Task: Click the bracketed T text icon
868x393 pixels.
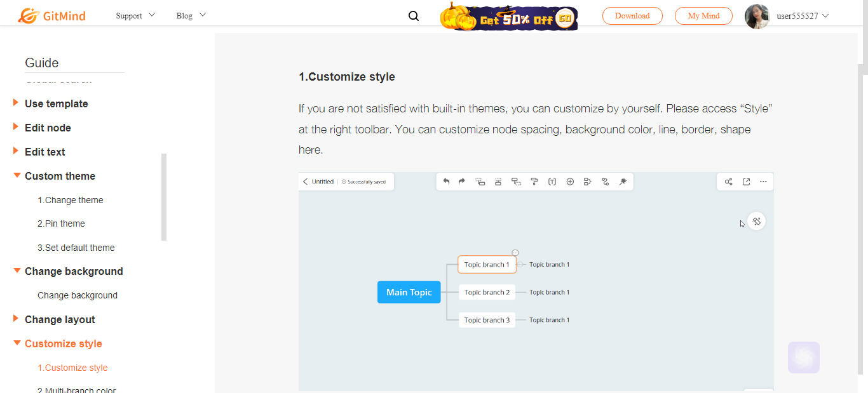Action: click(x=552, y=182)
